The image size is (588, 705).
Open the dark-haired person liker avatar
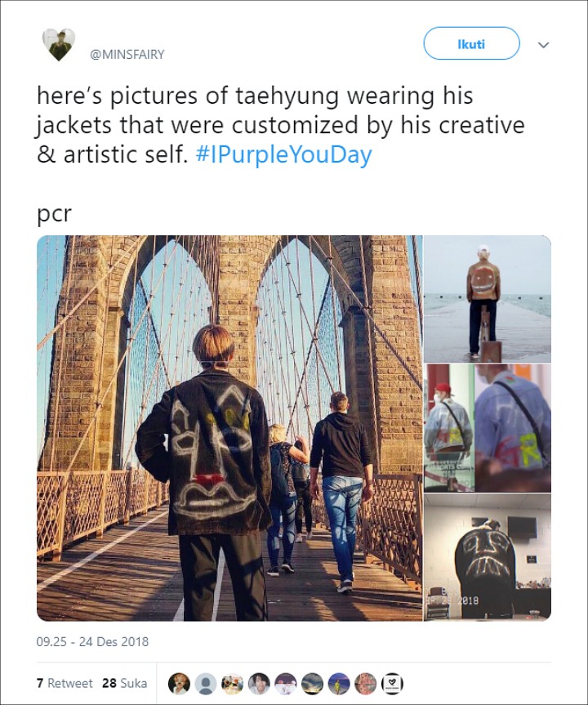[x=259, y=684]
